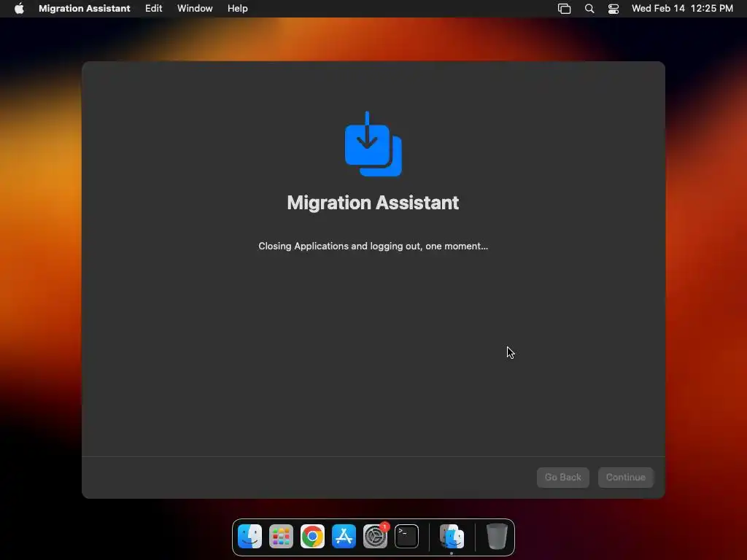
Task: Open System Settings from the Dock
Action: pyautogui.click(x=376, y=537)
